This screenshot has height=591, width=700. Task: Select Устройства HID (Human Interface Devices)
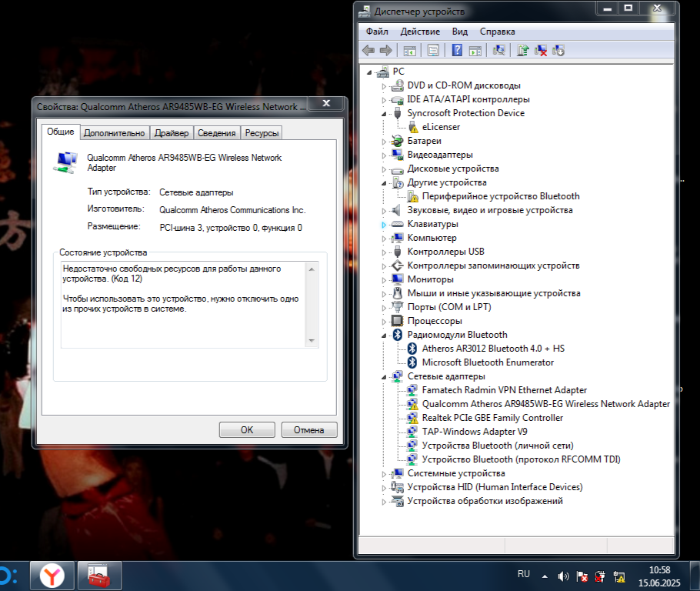(x=495, y=487)
